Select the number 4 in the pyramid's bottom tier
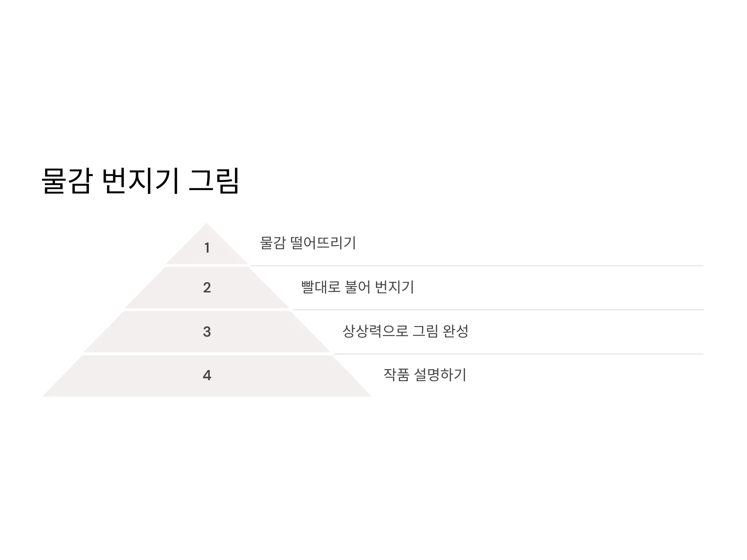Image resolution: width=747 pixels, height=560 pixels. pyautogui.click(x=207, y=375)
